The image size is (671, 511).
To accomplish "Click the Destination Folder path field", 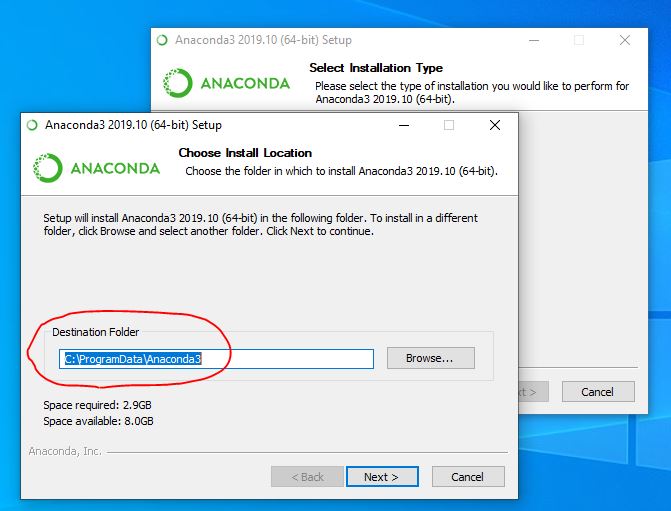I will (x=216, y=359).
